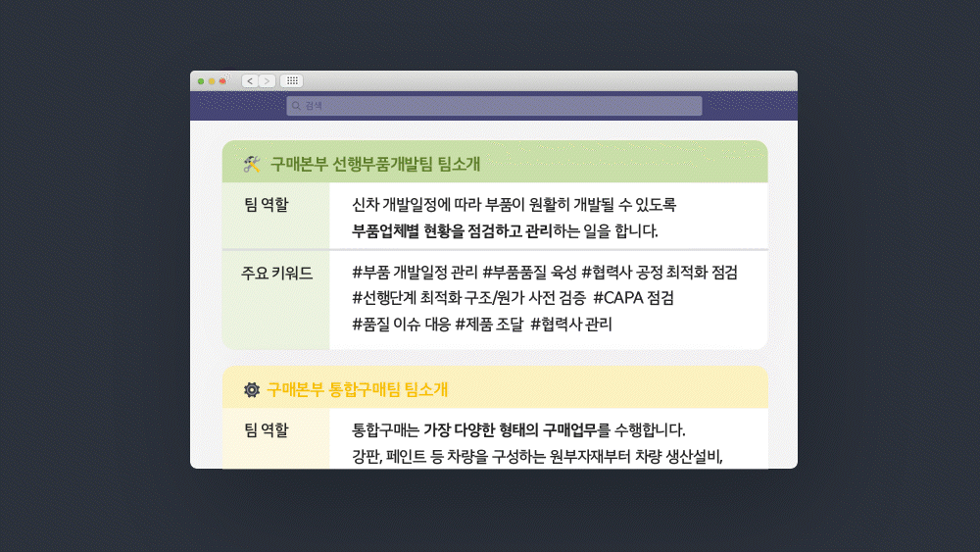Click hashtag #CAPA 점검

click(634, 297)
